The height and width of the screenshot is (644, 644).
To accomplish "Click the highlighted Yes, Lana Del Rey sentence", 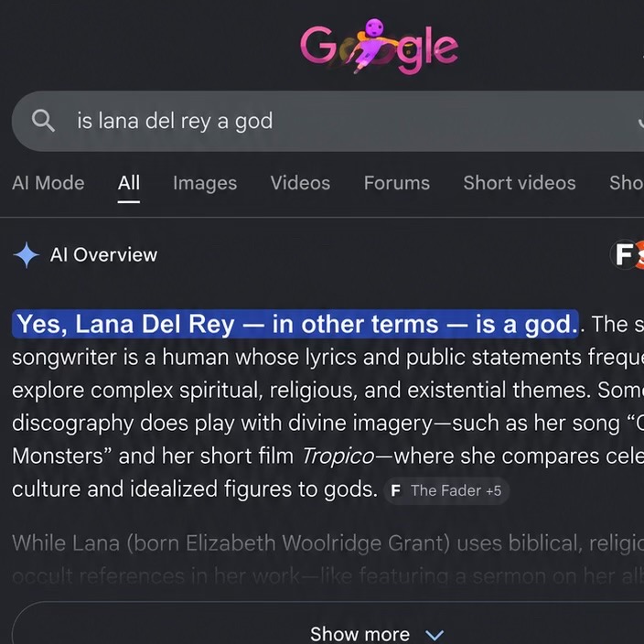I will pyautogui.click(x=295, y=324).
